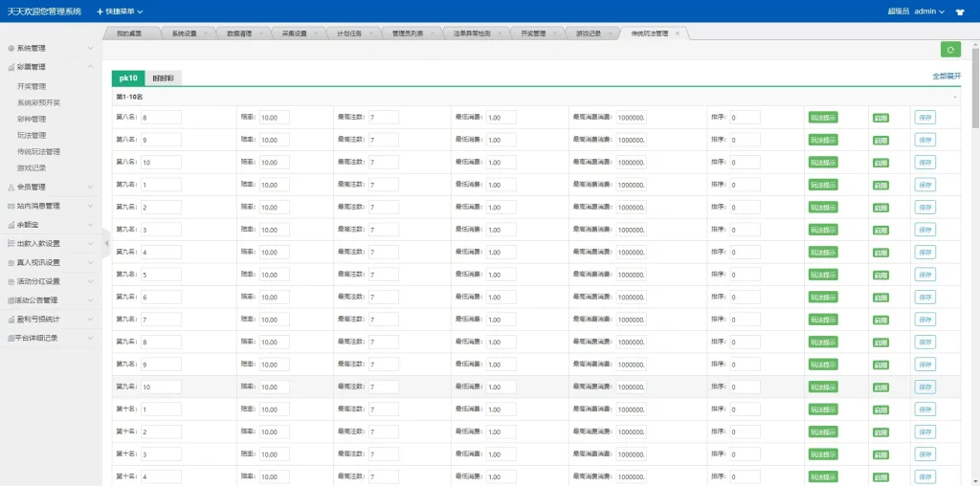The height and width of the screenshot is (486, 980).
Task: Click the page vertical scrollbar thumb
Action: click(x=974, y=96)
